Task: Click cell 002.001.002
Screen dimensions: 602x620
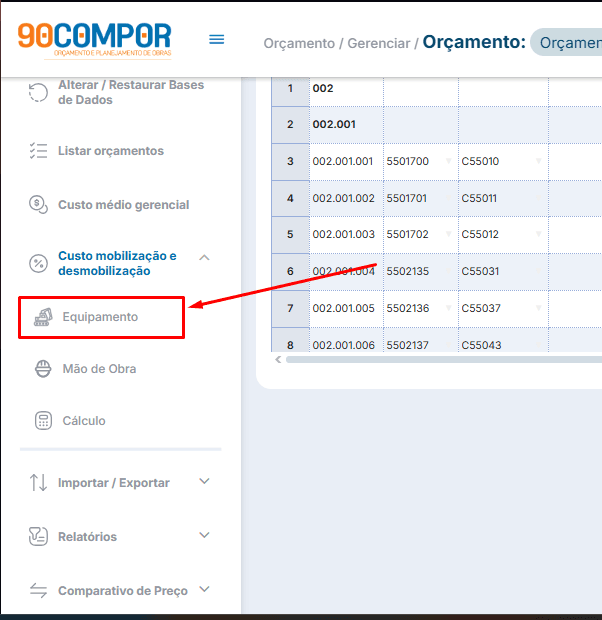Action: click(346, 198)
